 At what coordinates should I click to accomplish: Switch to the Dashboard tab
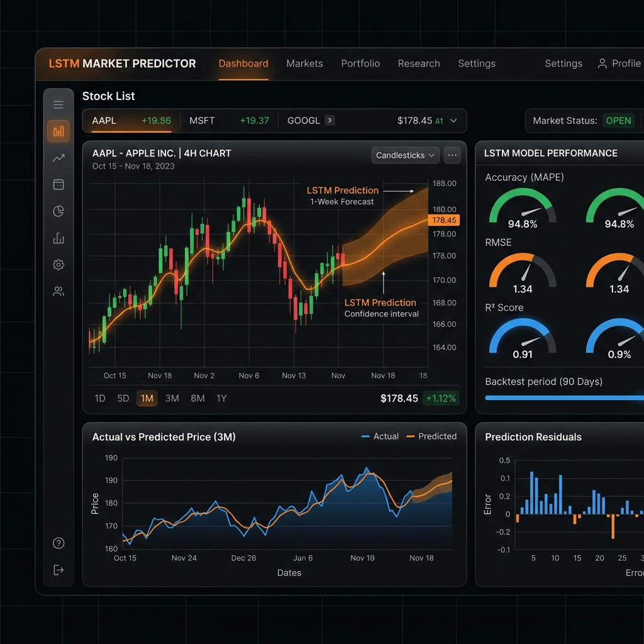pos(243,64)
